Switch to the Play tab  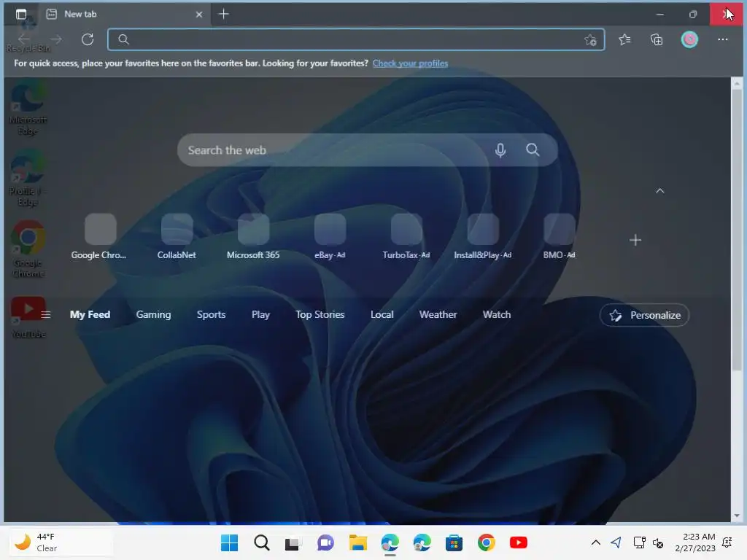coord(260,315)
